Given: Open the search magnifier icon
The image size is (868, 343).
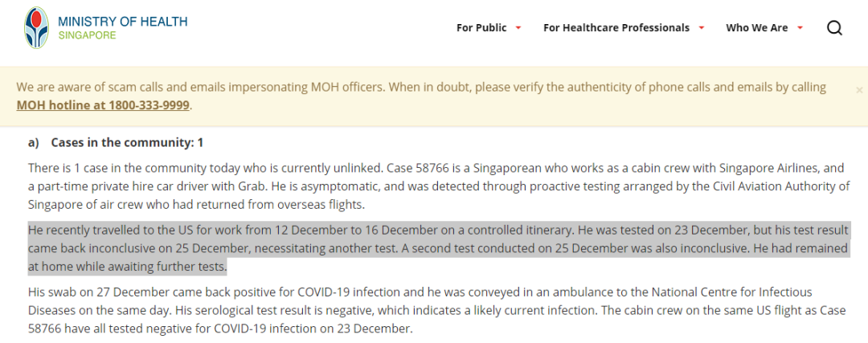Looking at the screenshot, I should click(x=834, y=28).
